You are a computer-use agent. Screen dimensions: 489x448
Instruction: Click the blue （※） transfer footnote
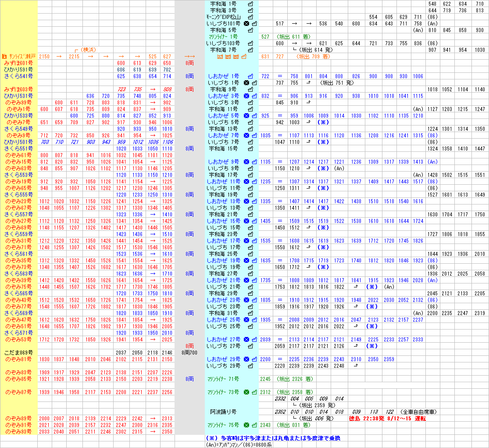[x=273, y=438]
